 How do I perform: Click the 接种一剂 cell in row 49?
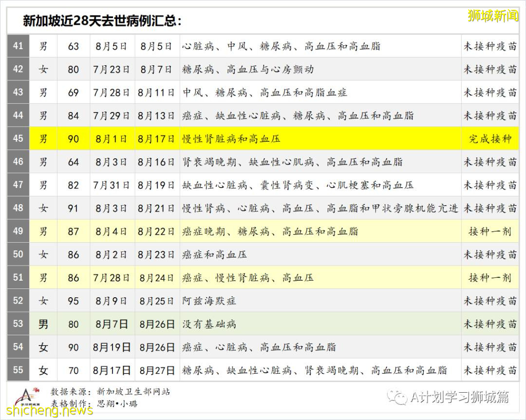pos(490,231)
